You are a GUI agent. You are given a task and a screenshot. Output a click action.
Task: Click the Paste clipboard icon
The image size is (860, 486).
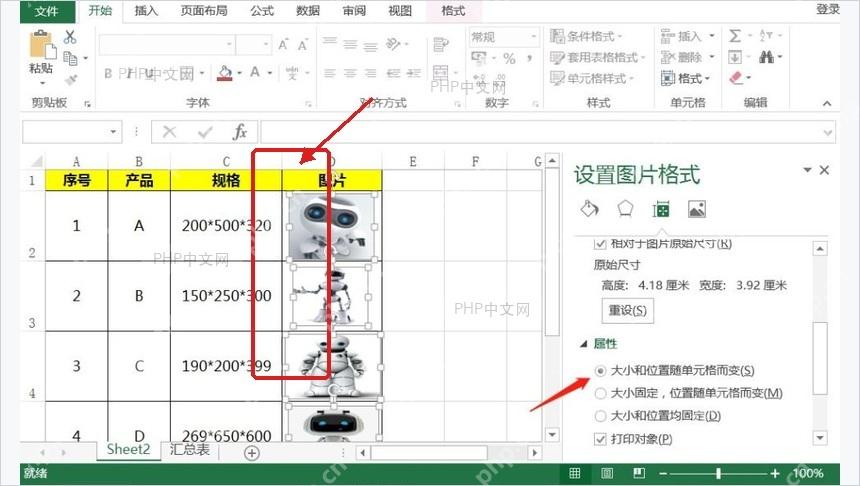42,45
